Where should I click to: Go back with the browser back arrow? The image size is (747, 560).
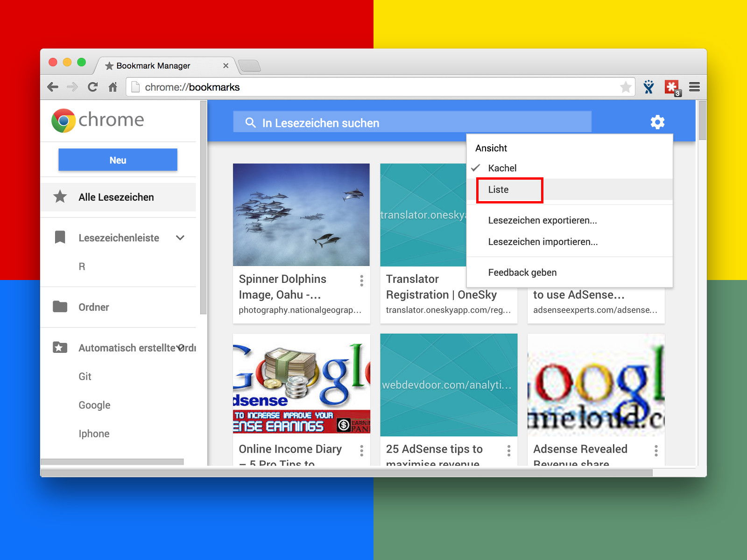pyautogui.click(x=53, y=87)
